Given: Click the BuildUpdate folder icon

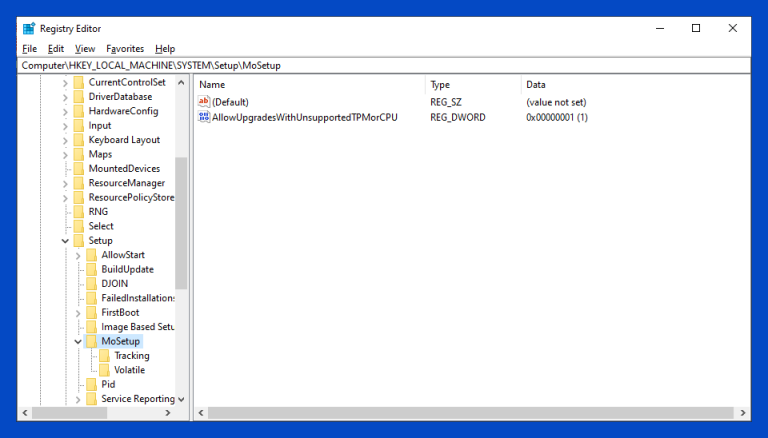Looking at the screenshot, I should point(92,269).
